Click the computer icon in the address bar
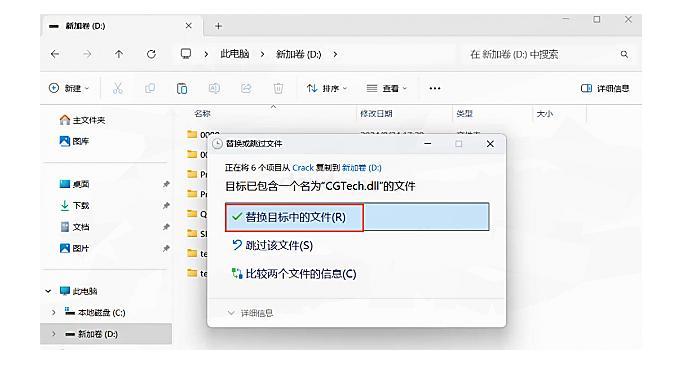Viewport: 682px width, 365px height. (186, 54)
